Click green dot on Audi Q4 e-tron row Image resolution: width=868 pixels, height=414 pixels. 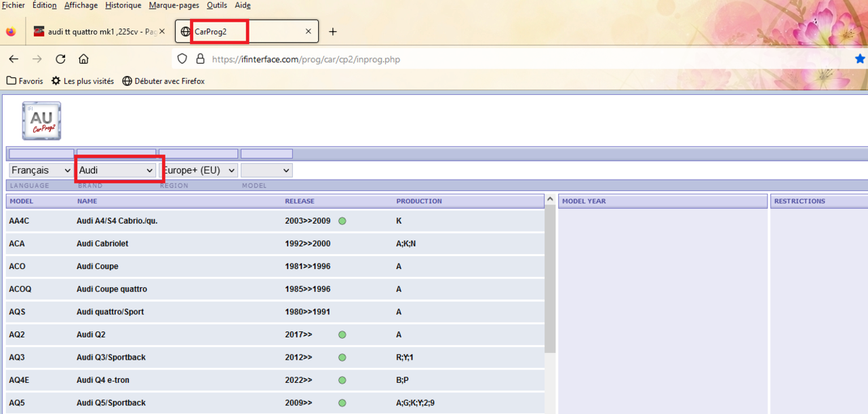click(x=342, y=380)
